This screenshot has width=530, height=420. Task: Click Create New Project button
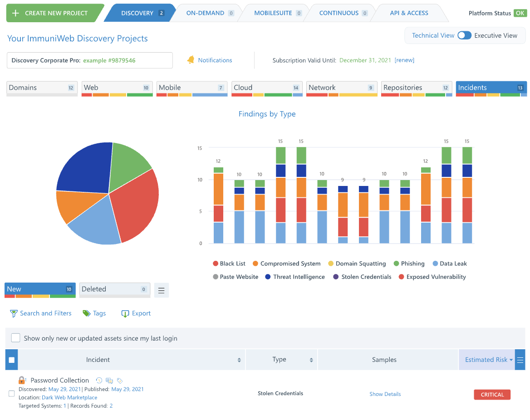[x=54, y=13]
